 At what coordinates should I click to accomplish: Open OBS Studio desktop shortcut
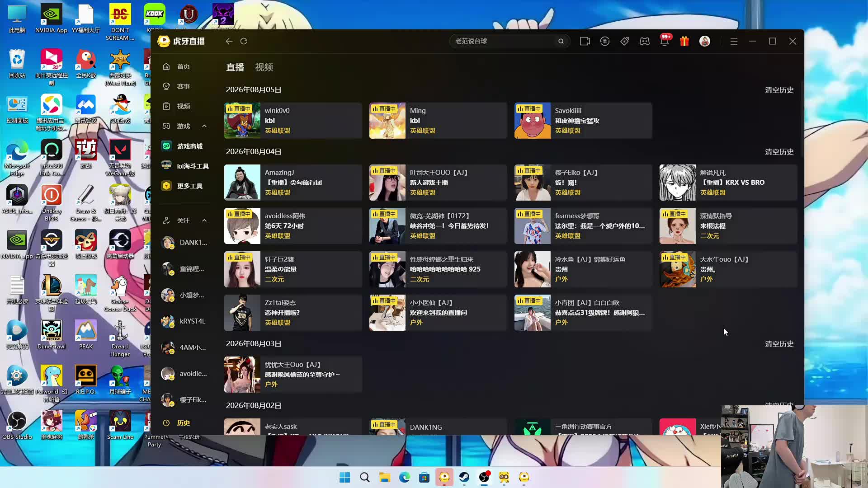click(17, 425)
